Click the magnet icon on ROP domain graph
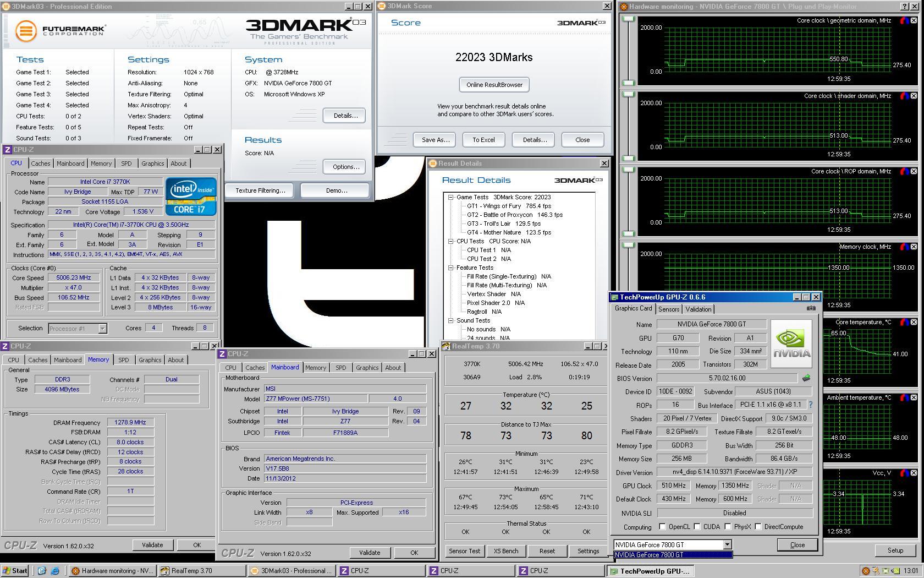This screenshot has width=924, height=578. click(904, 171)
